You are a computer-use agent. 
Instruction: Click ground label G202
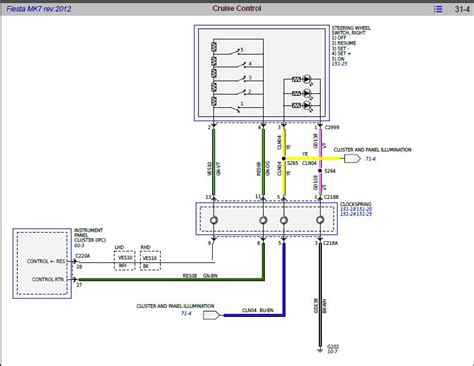333,347
